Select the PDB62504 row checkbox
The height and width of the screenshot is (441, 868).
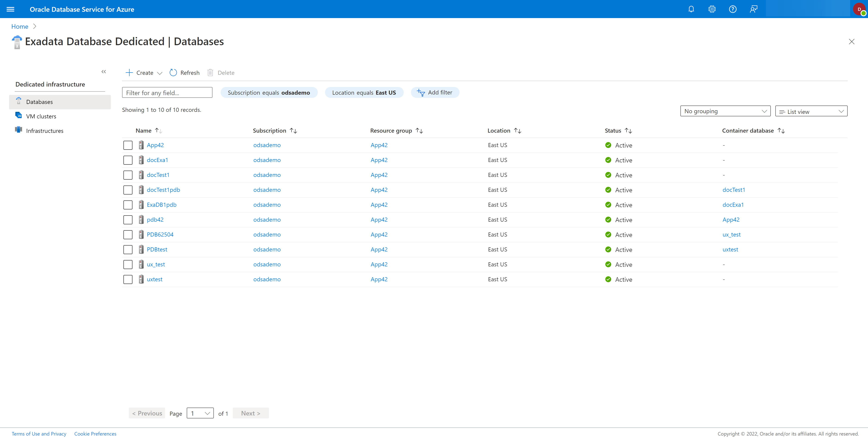point(128,235)
